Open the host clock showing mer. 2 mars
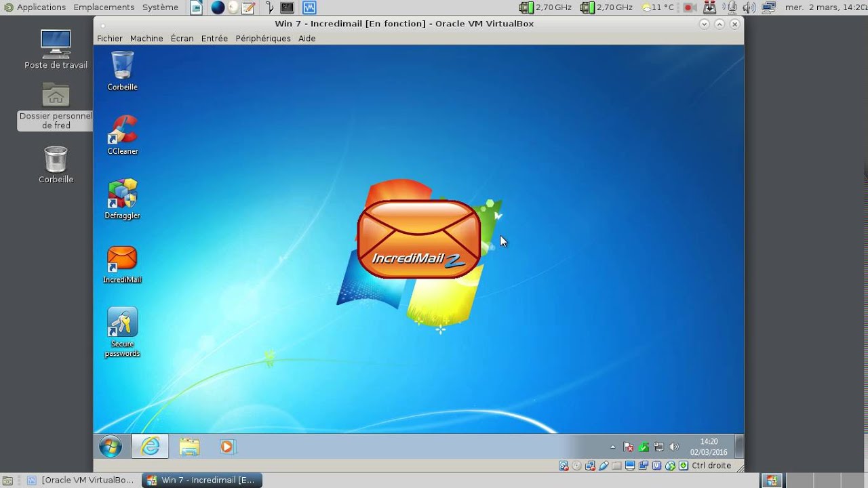 tap(826, 7)
